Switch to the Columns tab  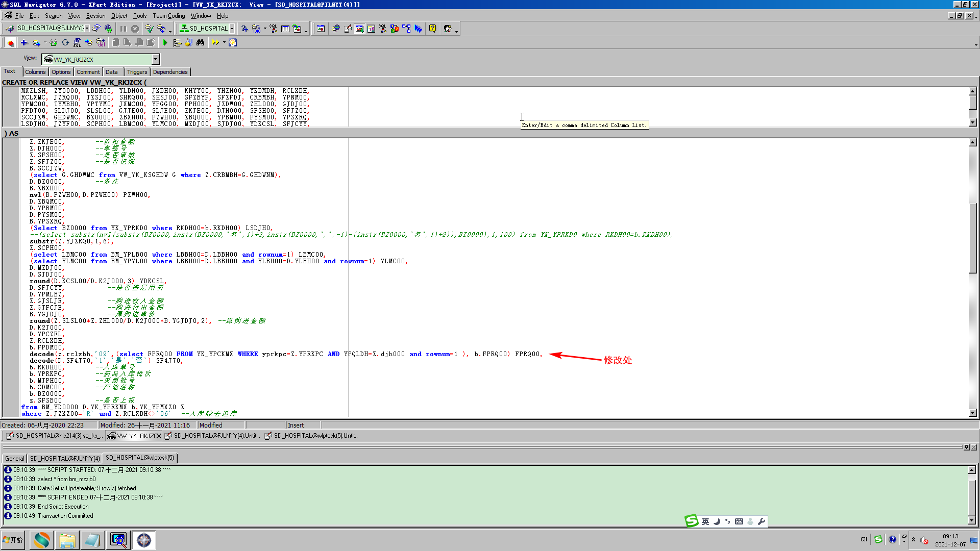(x=35, y=72)
